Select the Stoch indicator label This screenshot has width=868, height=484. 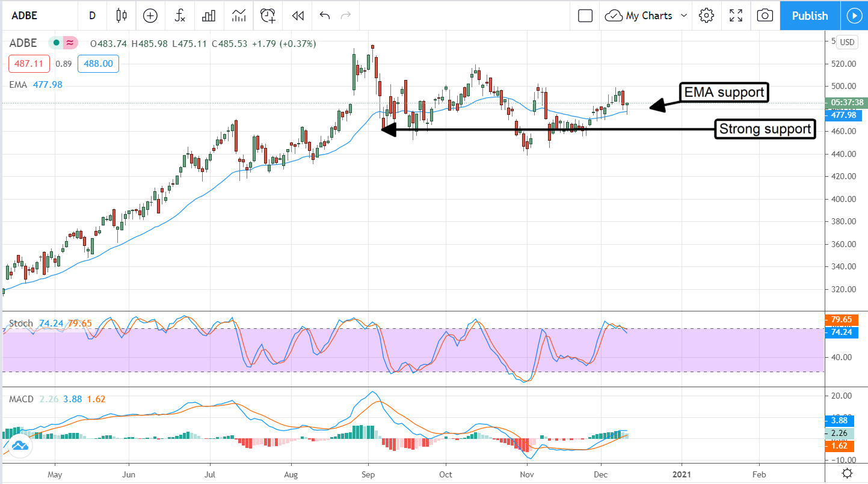(x=21, y=323)
